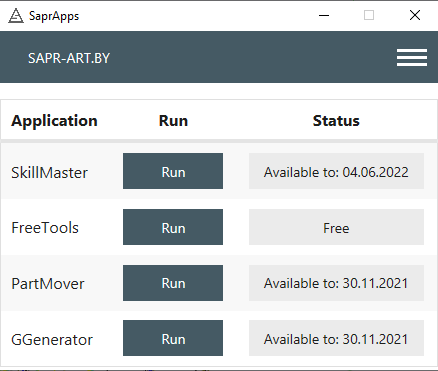This screenshot has height=371, width=438.
Task: Click the SAPR-ART.BY header link
Action: tap(69, 58)
